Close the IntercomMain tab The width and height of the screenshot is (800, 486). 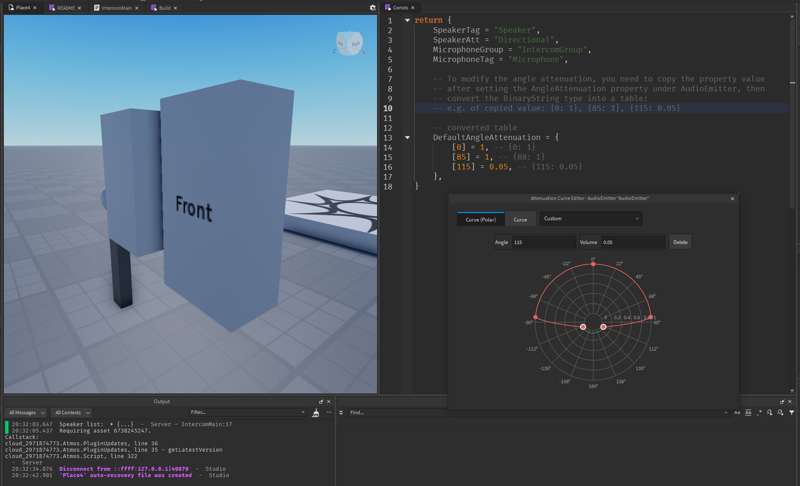(x=137, y=8)
